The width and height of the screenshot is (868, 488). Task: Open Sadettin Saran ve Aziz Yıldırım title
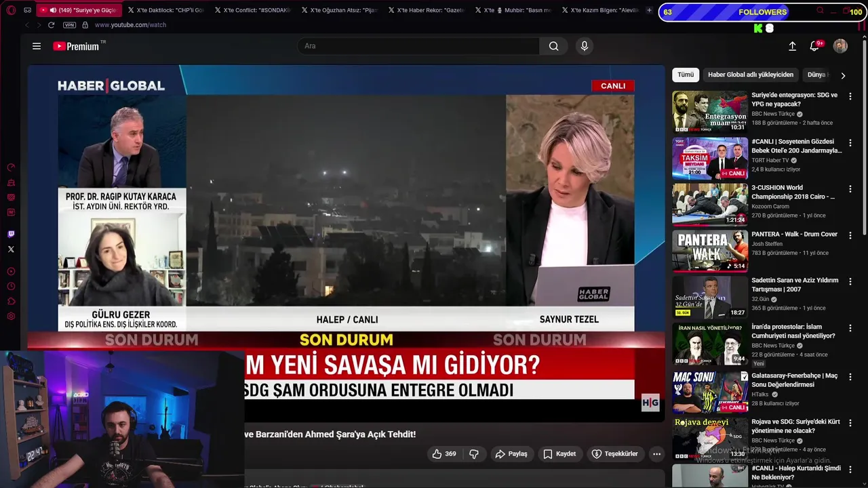pos(795,285)
